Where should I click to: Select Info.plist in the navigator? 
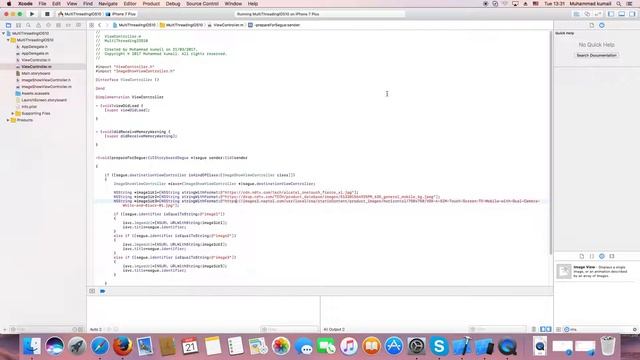29,107
